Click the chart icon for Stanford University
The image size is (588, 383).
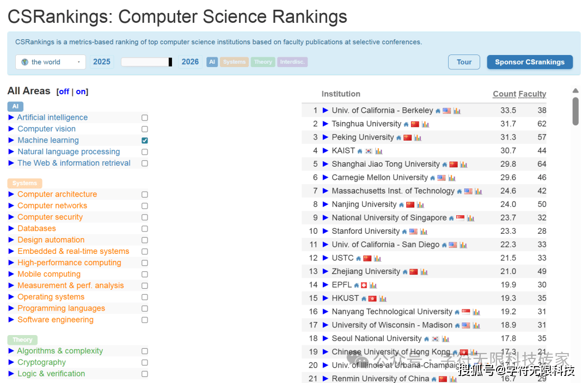tap(424, 232)
